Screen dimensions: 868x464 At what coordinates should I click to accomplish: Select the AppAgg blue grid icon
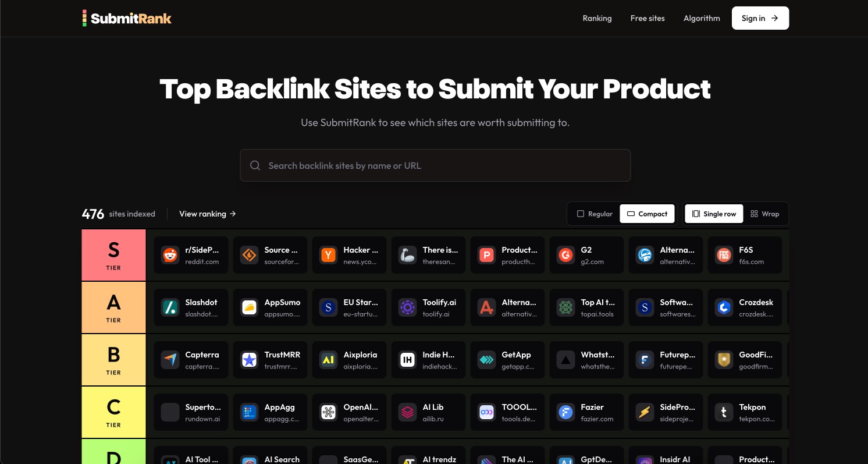click(250, 412)
